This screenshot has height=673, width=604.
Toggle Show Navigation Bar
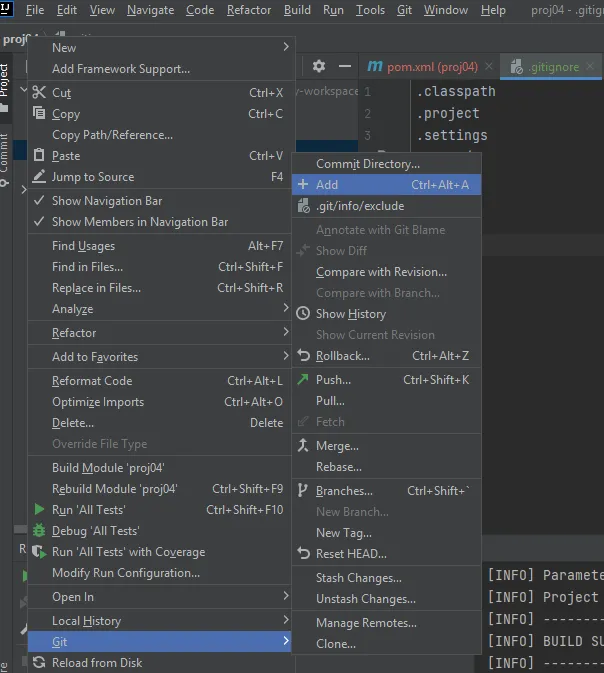tap(159, 200)
